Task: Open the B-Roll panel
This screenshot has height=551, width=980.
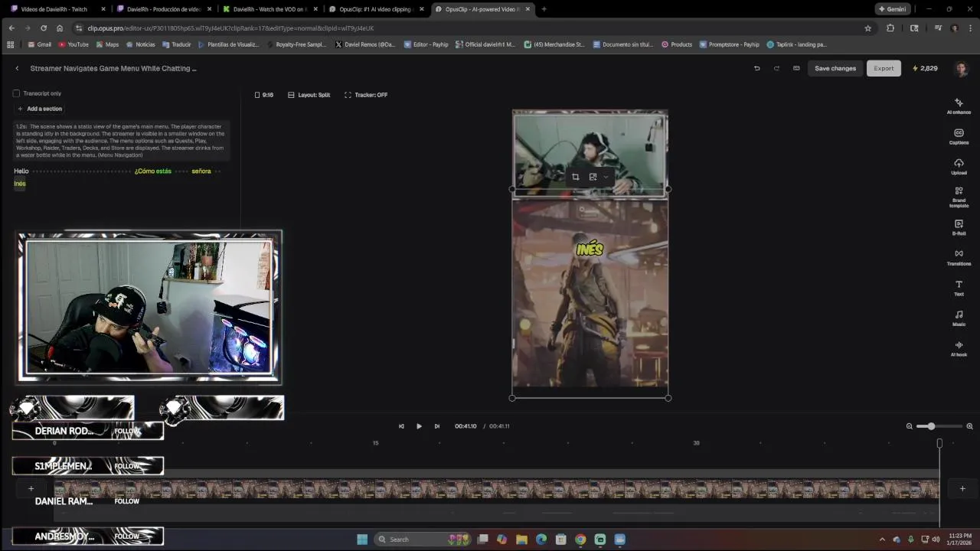Action: coord(959,227)
